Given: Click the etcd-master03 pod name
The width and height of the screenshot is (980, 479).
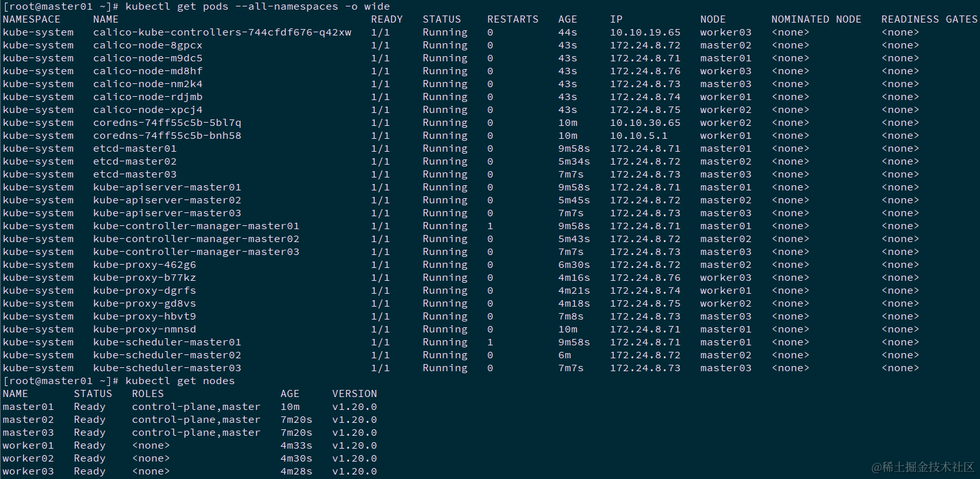Looking at the screenshot, I should click(135, 174).
